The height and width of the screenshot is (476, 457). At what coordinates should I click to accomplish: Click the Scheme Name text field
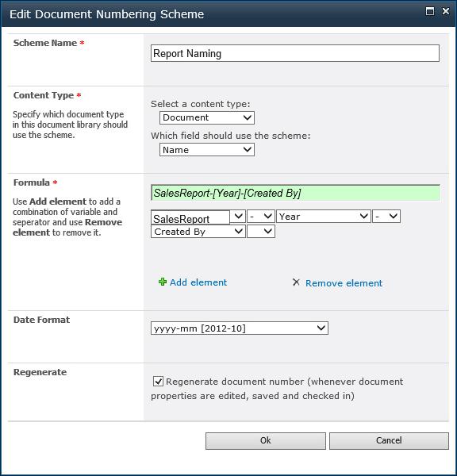(295, 53)
